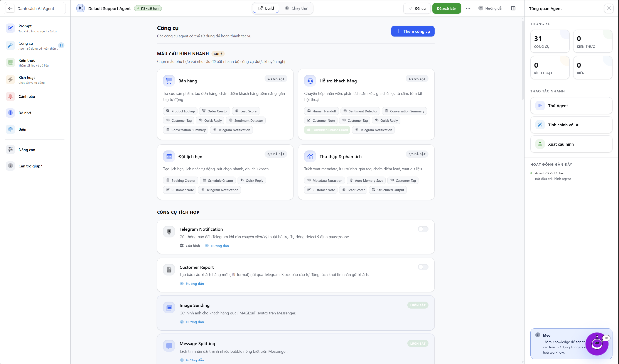
Task: Select the Human Handoff chip
Action: [x=321, y=111]
